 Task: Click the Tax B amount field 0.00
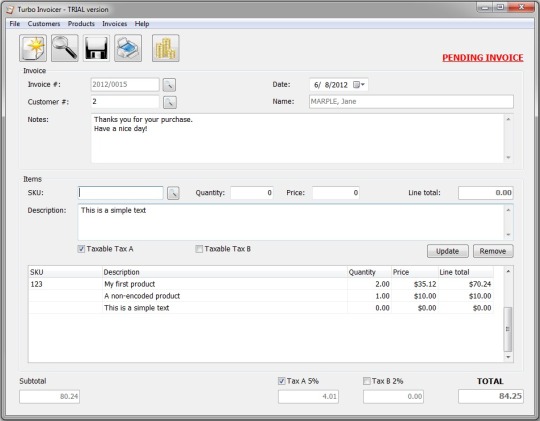[393, 397]
